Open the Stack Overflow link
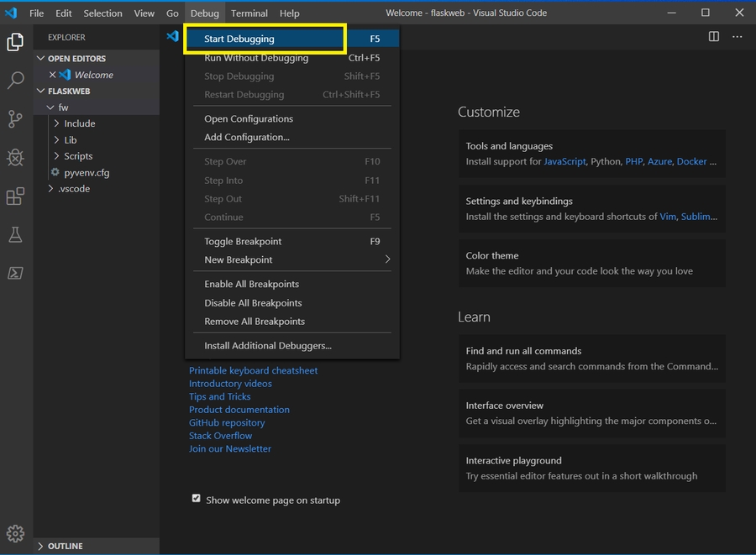This screenshot has width=756, height=555. (220, 436)
